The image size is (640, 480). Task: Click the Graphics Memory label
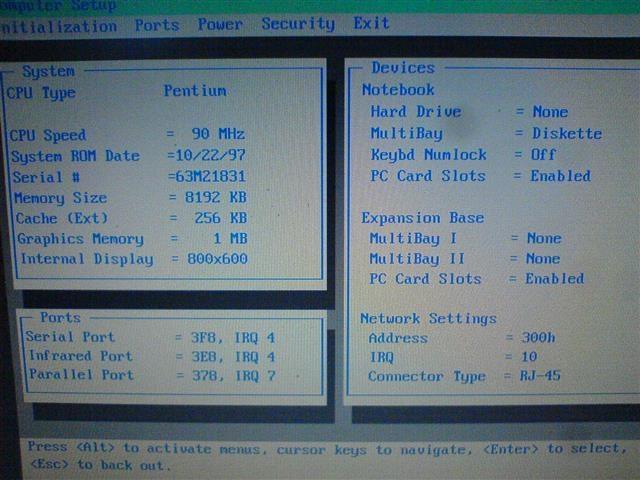(x=80, y=239)
